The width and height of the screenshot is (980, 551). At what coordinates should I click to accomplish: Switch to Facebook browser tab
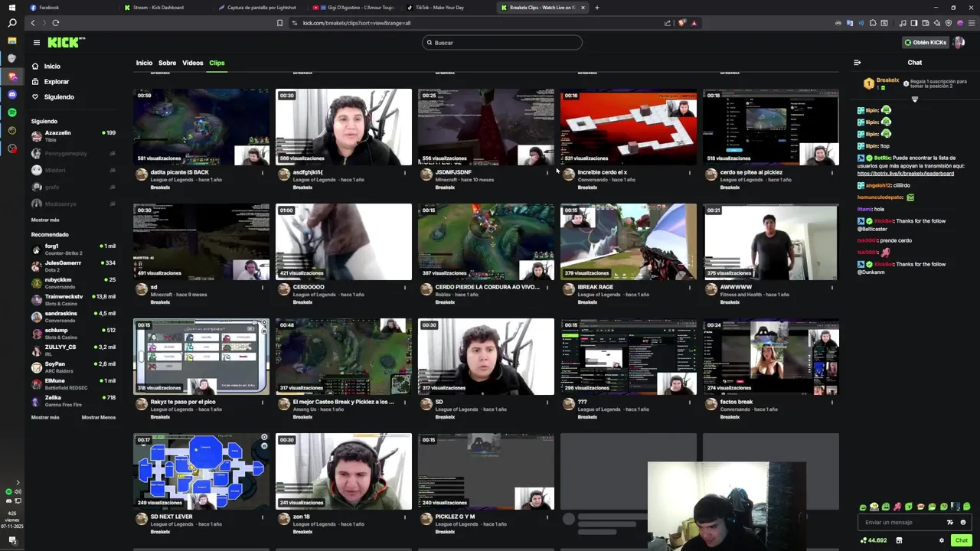click(x=70, y=8)
